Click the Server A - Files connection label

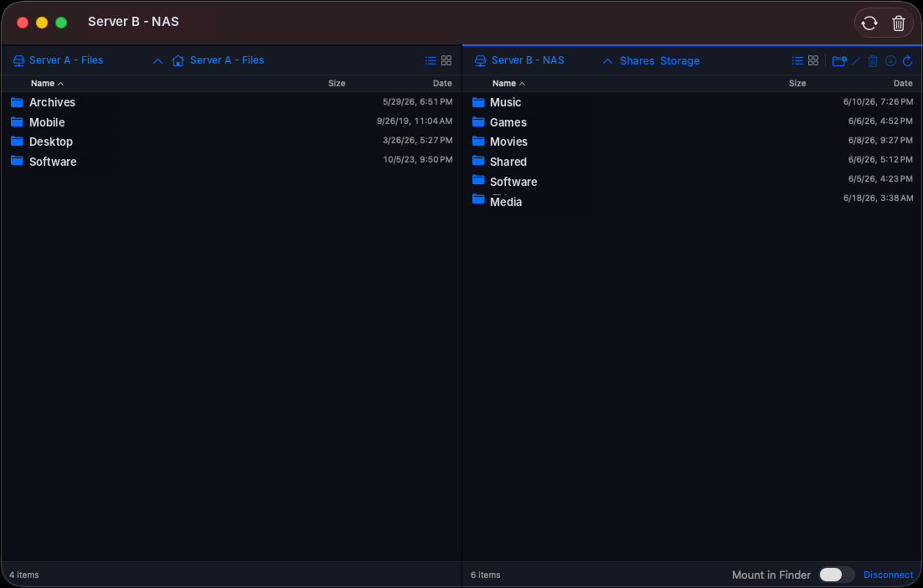[66, 60]
